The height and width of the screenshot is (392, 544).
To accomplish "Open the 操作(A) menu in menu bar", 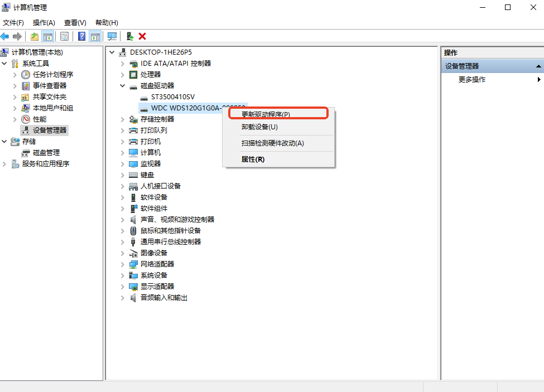I will [x=44, y=23].
